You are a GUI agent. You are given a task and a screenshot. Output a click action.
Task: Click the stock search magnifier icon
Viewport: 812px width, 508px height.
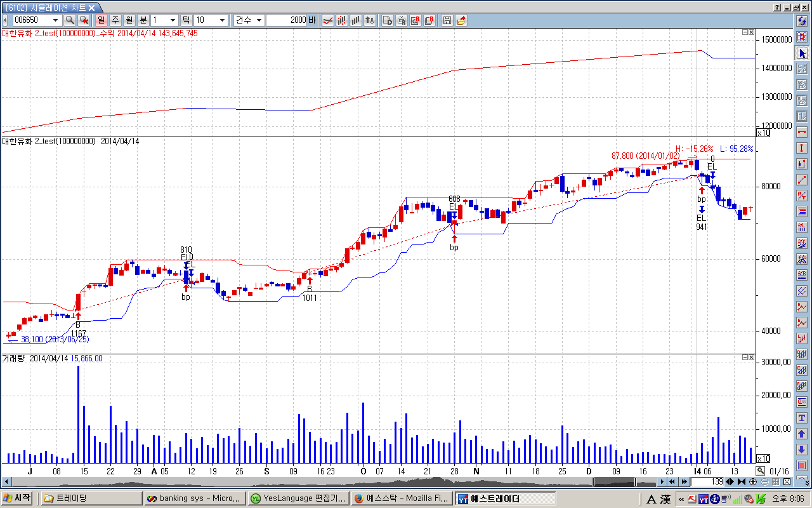tap(70, 20)
